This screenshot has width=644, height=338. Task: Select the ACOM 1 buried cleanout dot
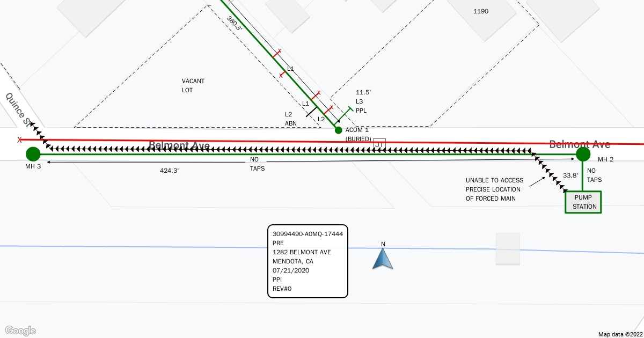coord(338,130)
